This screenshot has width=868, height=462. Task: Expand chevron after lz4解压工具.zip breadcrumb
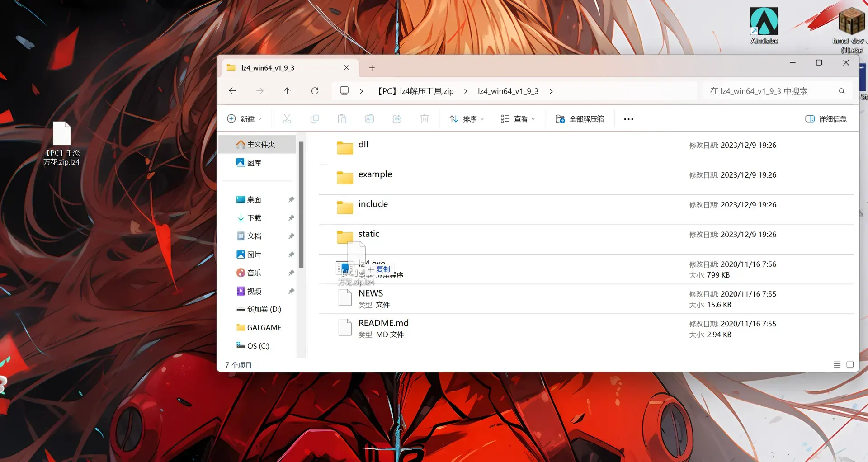pos(466,91)
